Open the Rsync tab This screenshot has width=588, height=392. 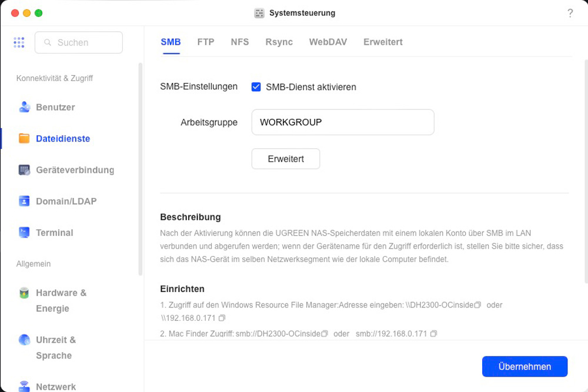point(279,42)
